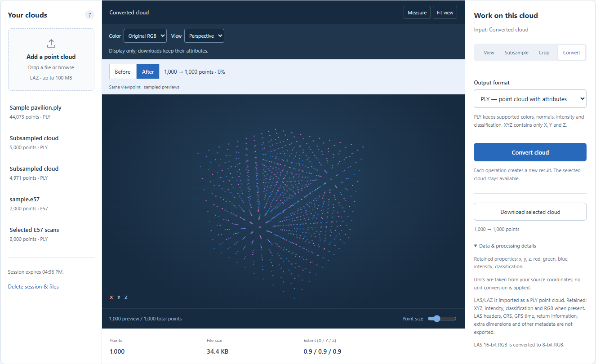Start conversion with Convert cloud
Viewport: 596px width, 364px height.
(530, 152)
